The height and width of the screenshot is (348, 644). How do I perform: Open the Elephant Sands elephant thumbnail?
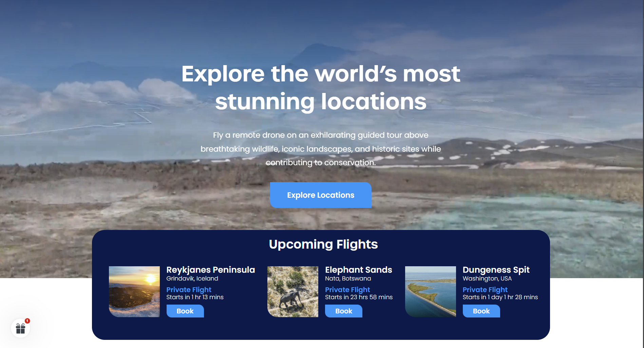click(293, 292)
